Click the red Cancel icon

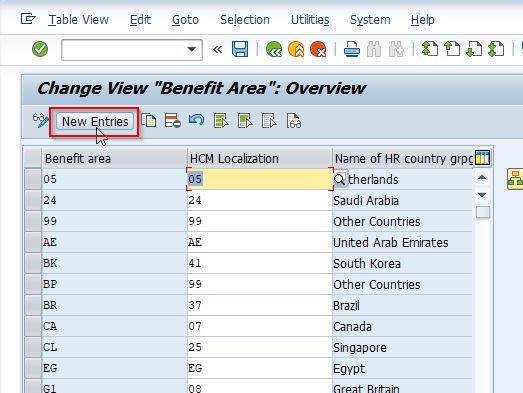[x=318, y=49]
